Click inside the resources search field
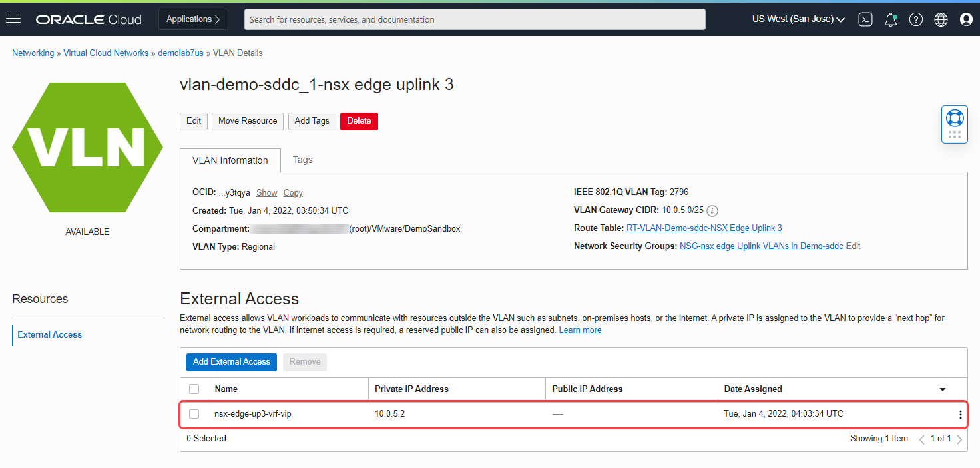The image size is (980, 468). pos(475,19)
